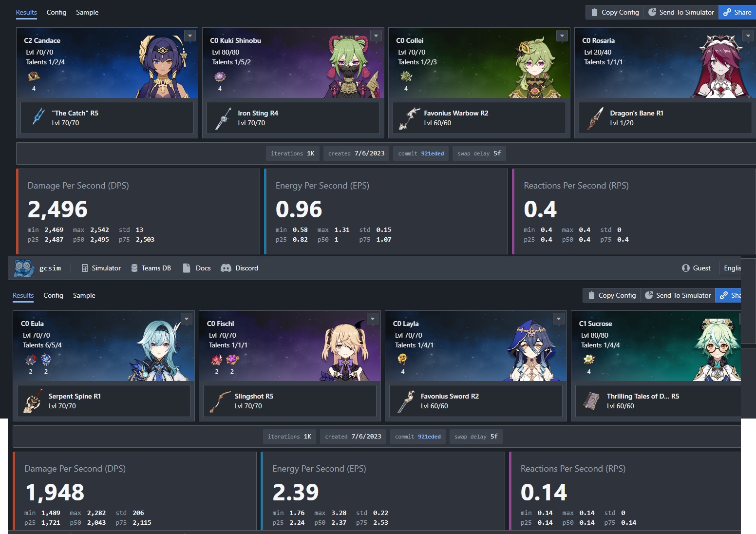Click the 1,948 DPS value
The height and width of the screenshot is (534, 756).
pyautogui.click(x=55, y=492)
